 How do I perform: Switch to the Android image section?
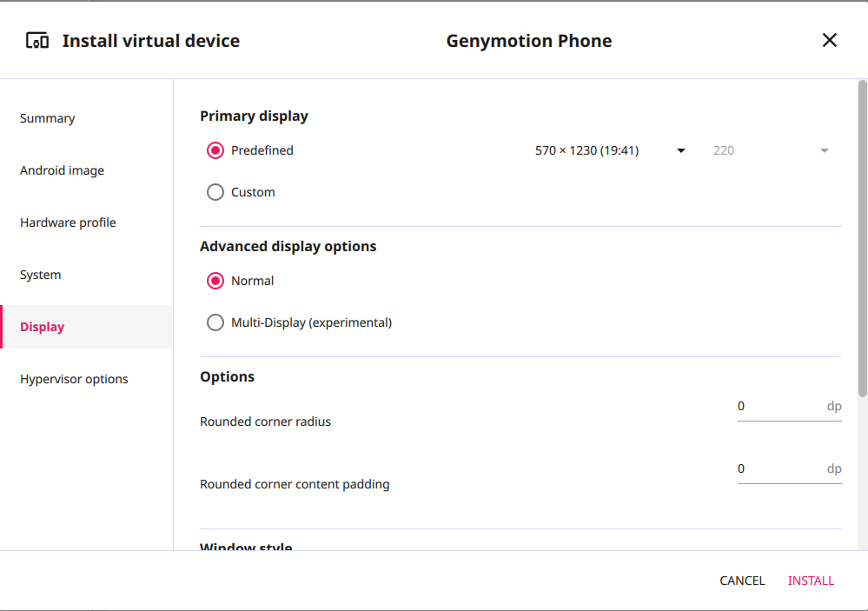click(62, 170)
